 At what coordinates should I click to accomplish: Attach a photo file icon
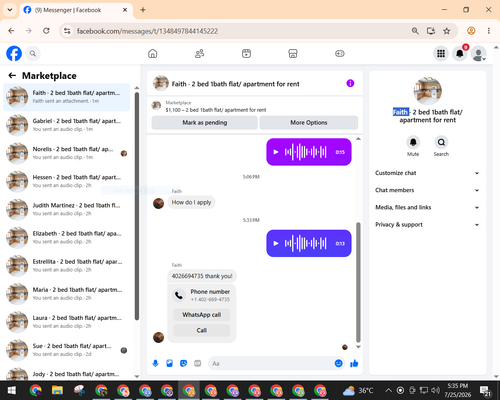(x=169, y=363)
